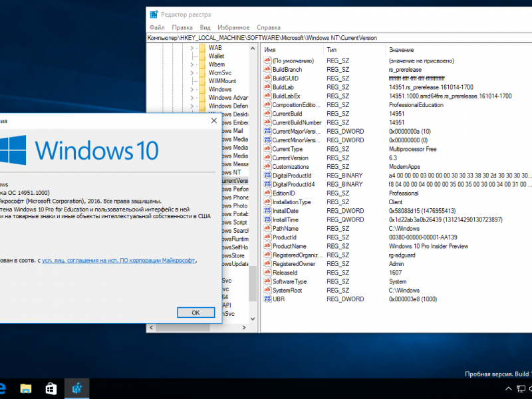Viewport: 532px width, 399px height.
Task: Expand the Windows registry key
Action: pyautogui.click(x=192, y=89)
